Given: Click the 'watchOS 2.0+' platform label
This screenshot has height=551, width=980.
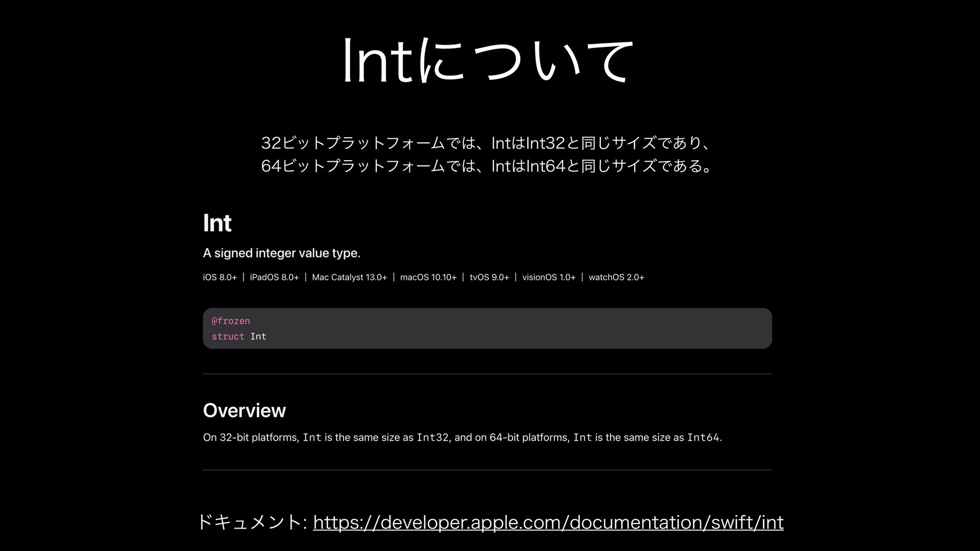Looking at the screenshot, I should (616, 278).
